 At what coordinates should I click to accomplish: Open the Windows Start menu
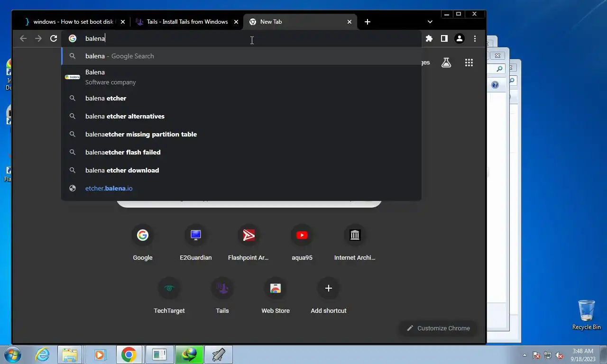(x=13, y=355)
